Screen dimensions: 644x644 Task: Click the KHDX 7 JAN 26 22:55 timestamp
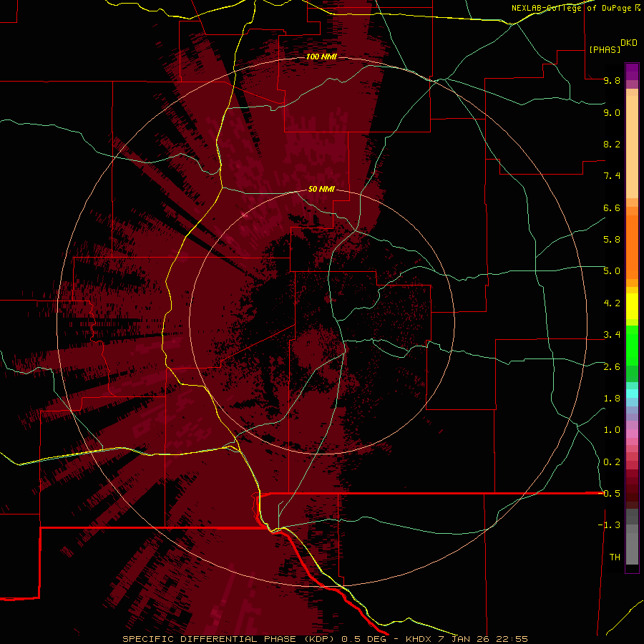click(467, 639)
